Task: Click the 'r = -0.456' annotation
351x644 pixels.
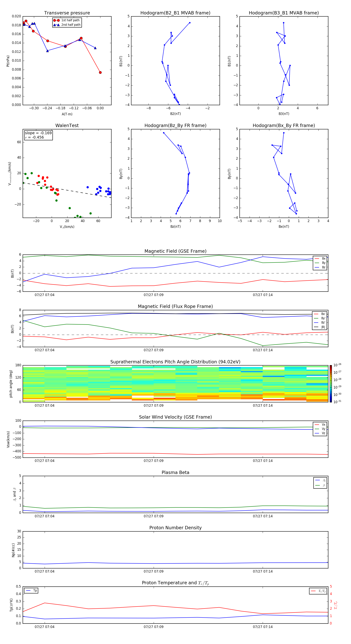Action: click(35, 137)
